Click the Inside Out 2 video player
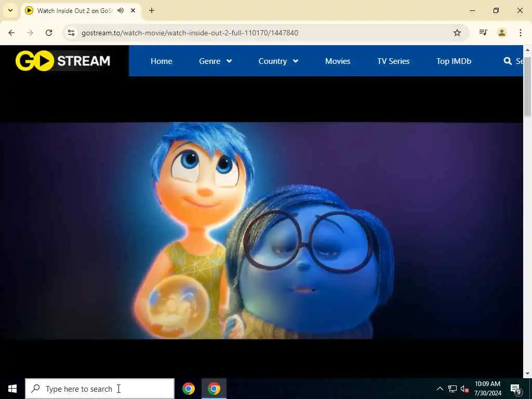 pyautogui.click(x=261, y=231)
